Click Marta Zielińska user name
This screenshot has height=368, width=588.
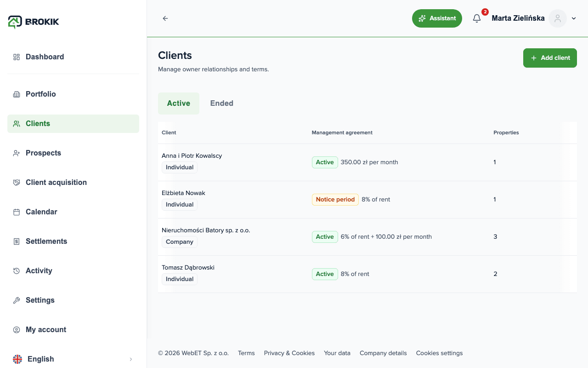[x=518, y=18]
